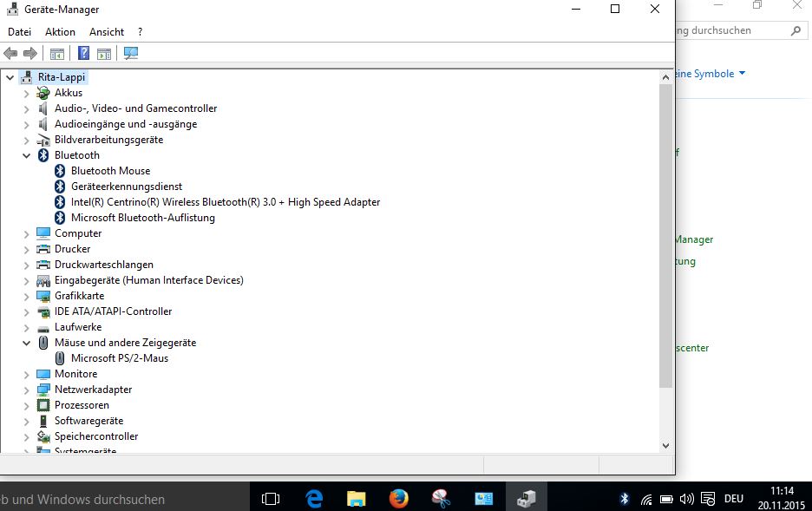Expand Audioeingänge und -ausgänge
Image resolution: width=812 pixels, height=511 pixels.
click(26, 125)
